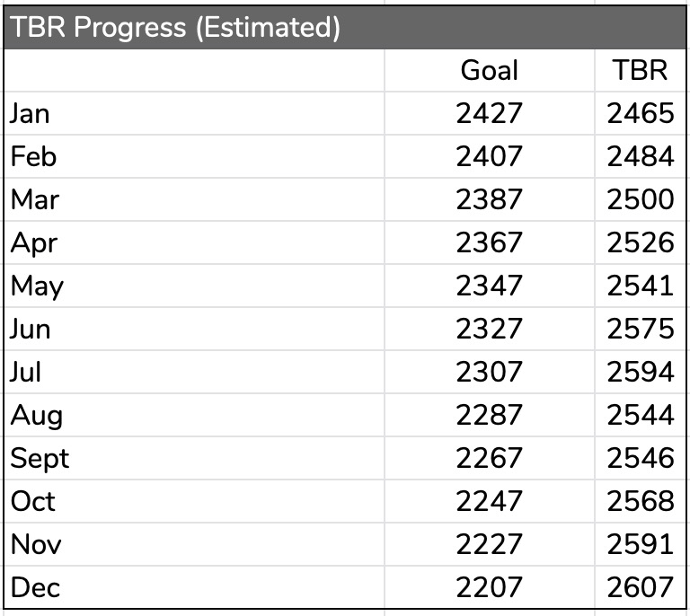Viewport: 690px width, 616px height.
Task: Click TBR value 2607 for December
Action: click(x=640, y=587)
